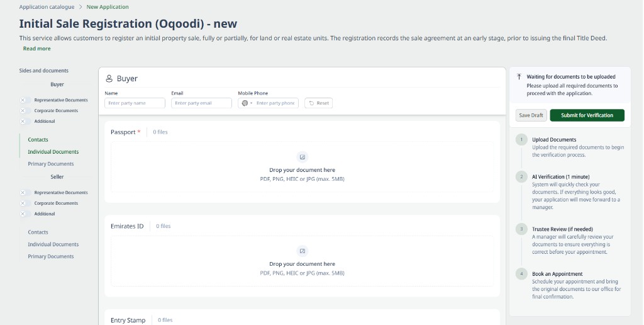Click step 3 circle for Trustee Review
Viewport: 644px width, 325px height.
pyautogui.click(x=521, y=229)
